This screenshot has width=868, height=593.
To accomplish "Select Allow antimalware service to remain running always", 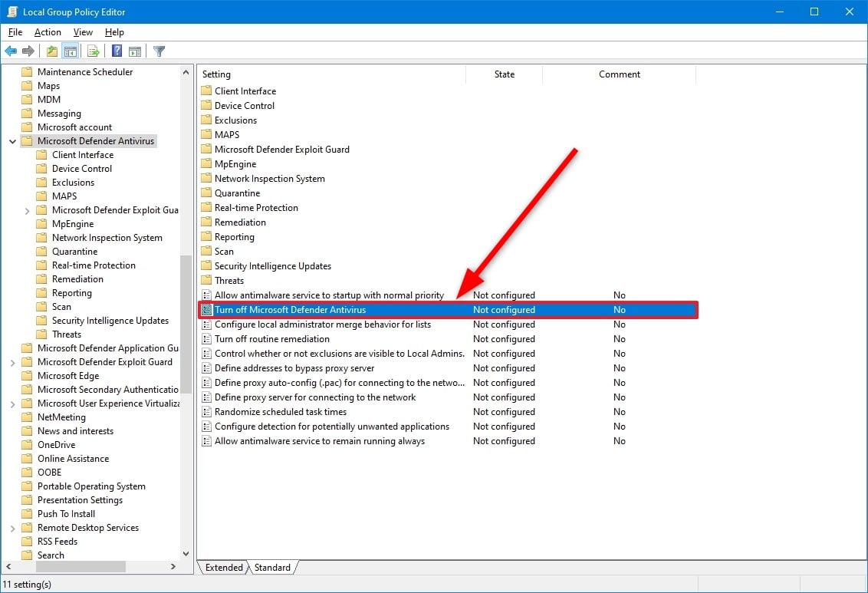I will [x=447, y=441].
